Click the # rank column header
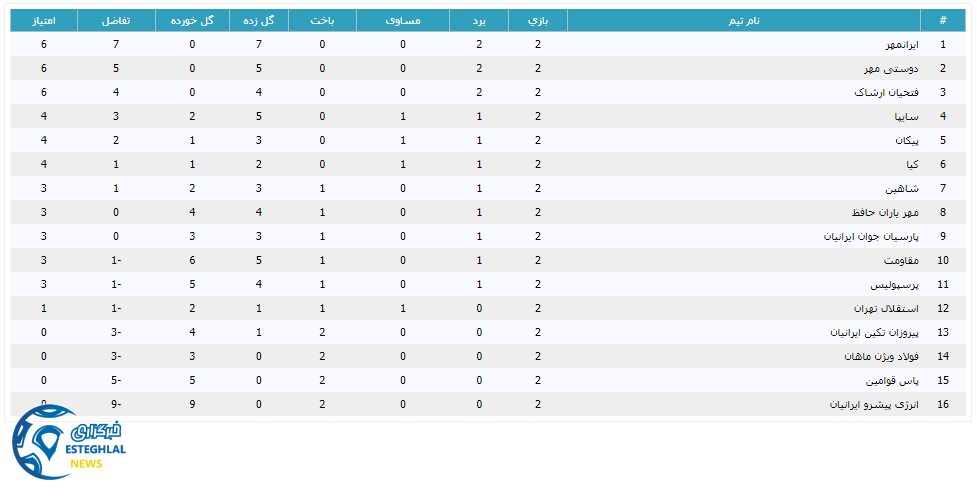 click(x=942, y=20)
